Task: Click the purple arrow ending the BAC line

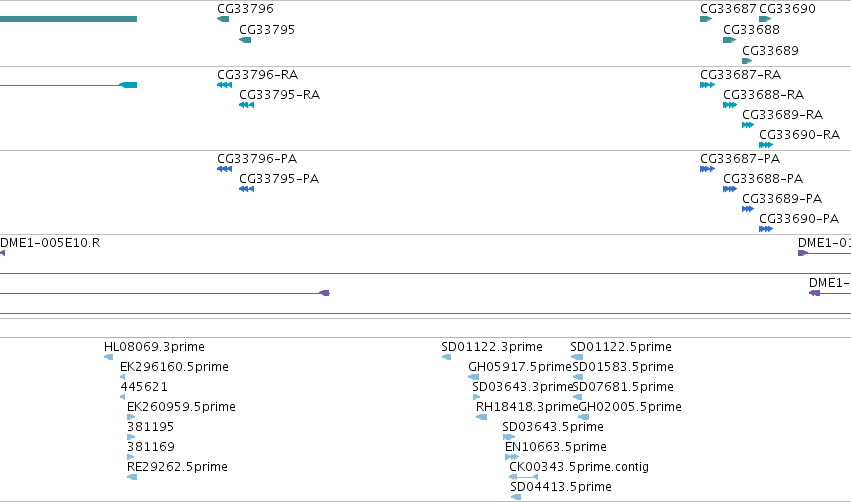Action: tap(325, 293)
